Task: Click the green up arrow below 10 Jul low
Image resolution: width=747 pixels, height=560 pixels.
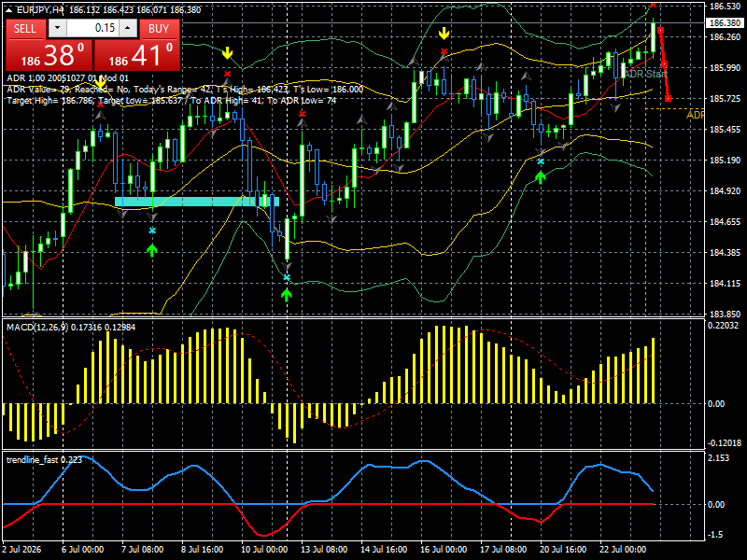Action: click(286, 295)
